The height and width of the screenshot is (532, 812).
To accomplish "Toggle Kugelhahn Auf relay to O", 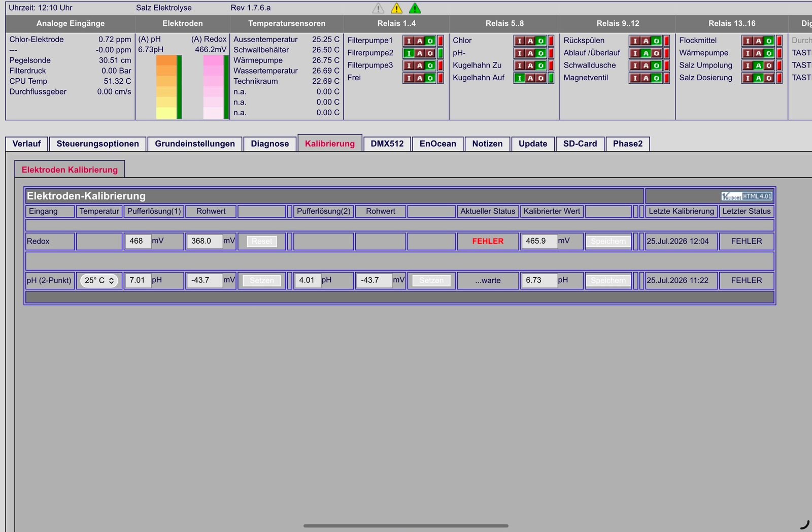I will [x=540, y=78].
